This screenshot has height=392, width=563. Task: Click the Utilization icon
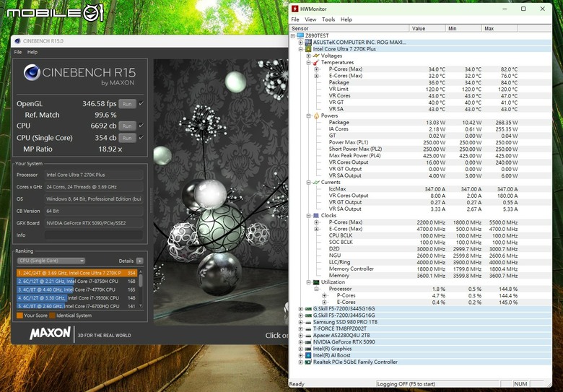(316, 282)
